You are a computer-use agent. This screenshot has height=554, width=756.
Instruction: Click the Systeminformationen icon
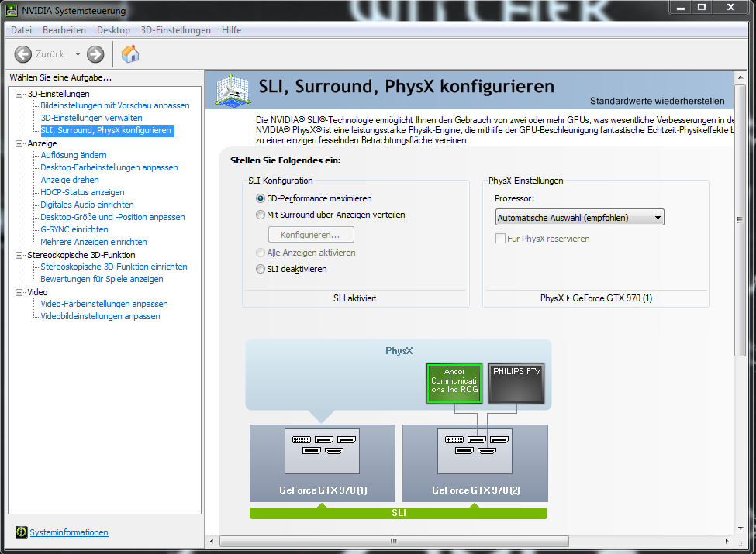pyautogui.click(x=21, y=532)
